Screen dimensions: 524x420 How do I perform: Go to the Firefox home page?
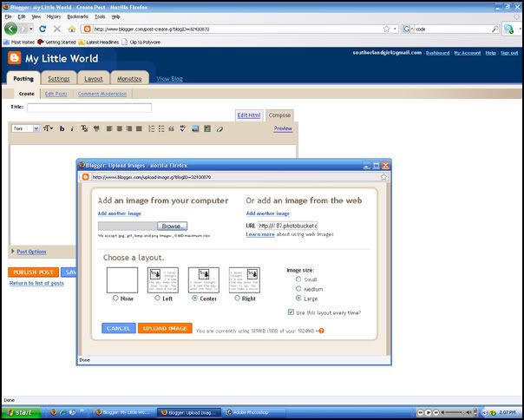coord(71,30)
